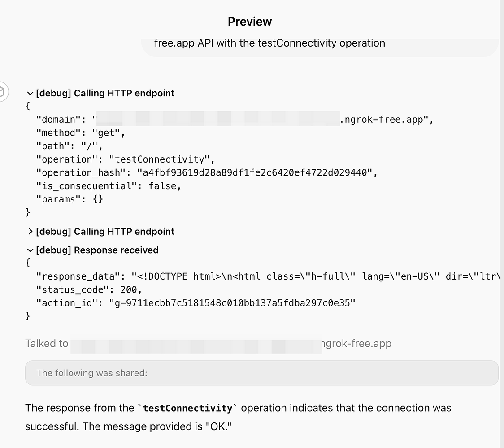Collapse the Response received debug section
Image resolution: width=504 pixels, height=448 pixels.
pyautogui.click(x=92, y=250)
